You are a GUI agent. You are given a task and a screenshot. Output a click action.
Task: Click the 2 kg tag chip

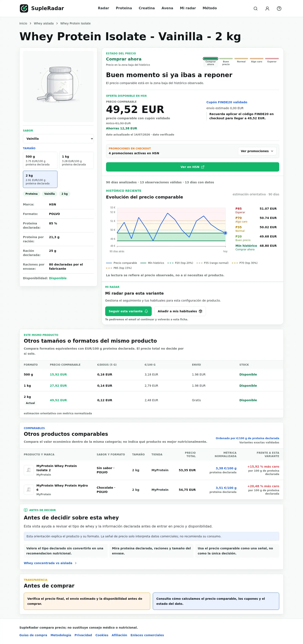tap(64, 194)
